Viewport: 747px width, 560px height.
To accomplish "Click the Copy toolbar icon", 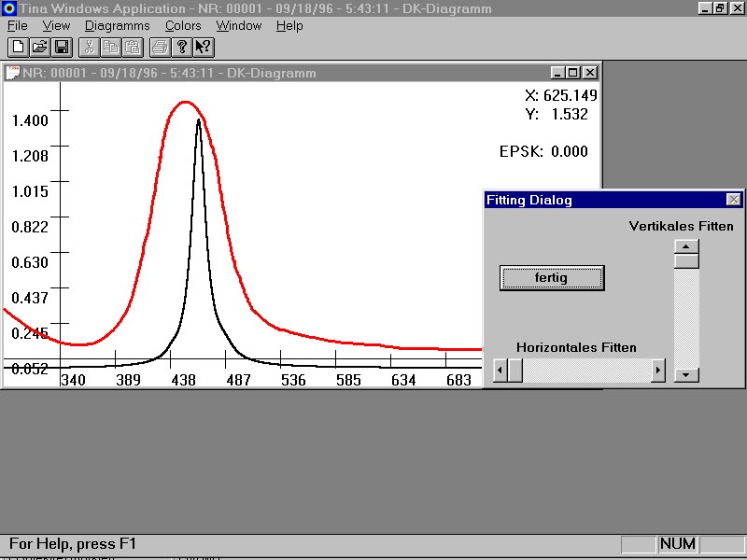I will click(110, 47).
